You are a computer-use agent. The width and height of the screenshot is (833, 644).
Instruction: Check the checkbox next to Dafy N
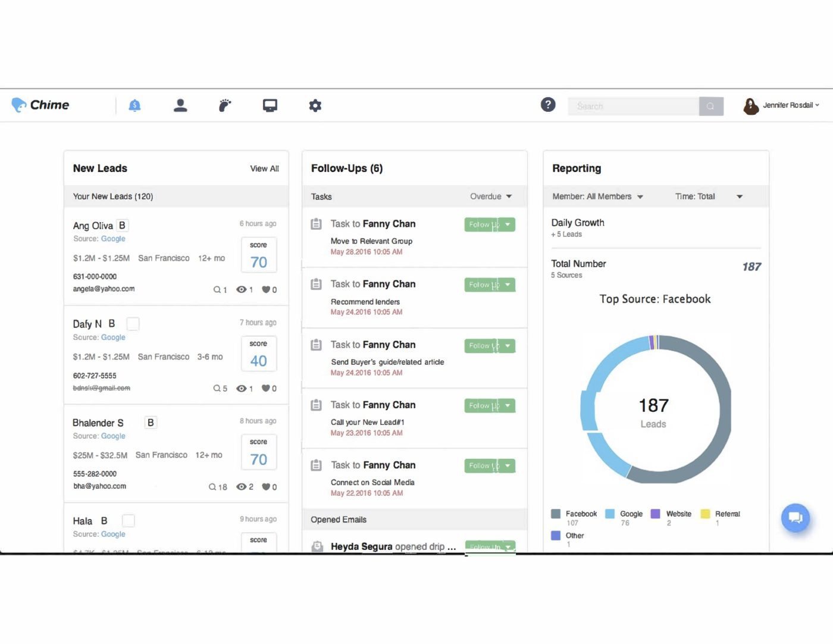click(x=133, y=323)
